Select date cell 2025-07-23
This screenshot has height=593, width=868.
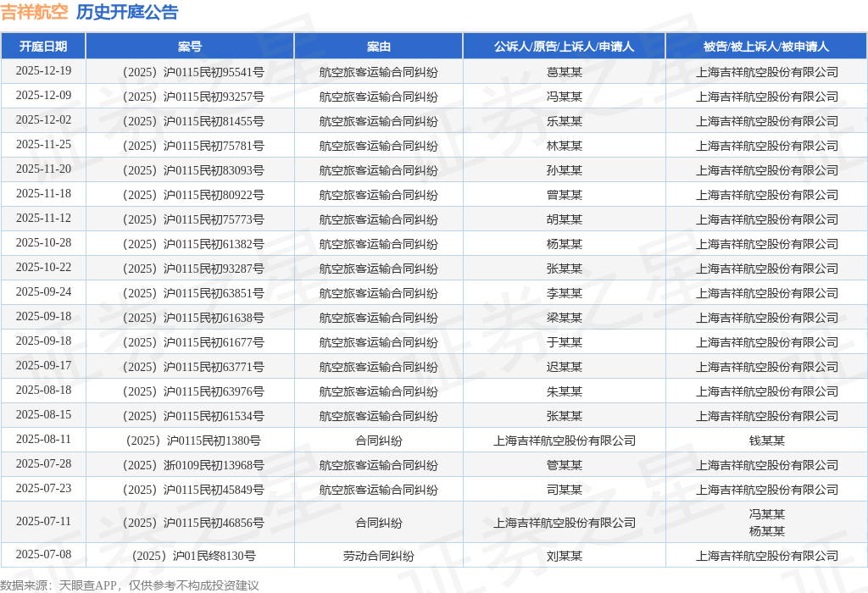pos(43,488)
